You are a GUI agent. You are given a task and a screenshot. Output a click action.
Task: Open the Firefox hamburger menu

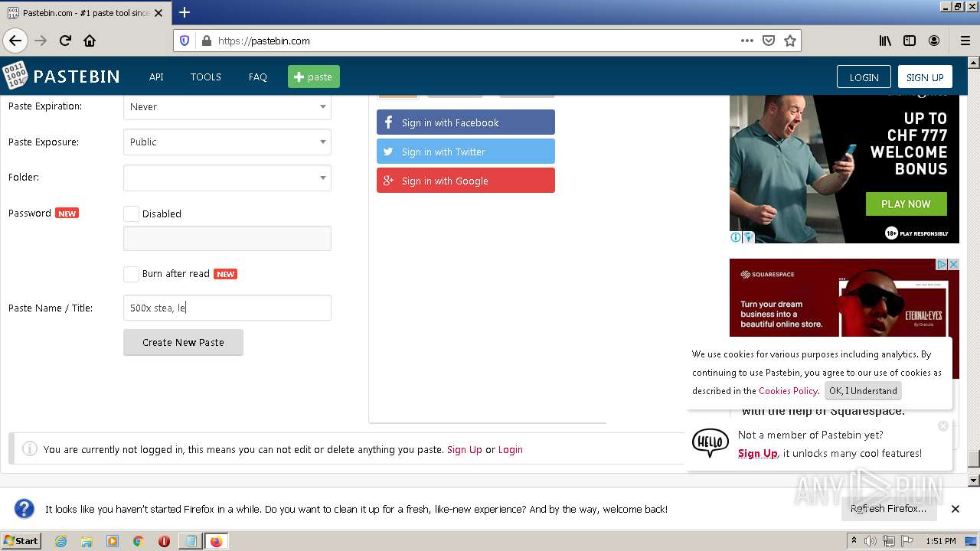[x=965, y=41]
